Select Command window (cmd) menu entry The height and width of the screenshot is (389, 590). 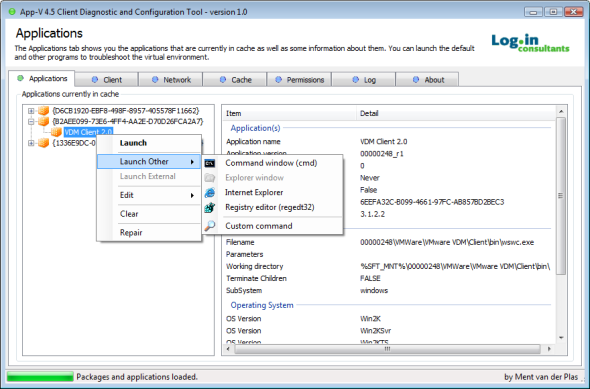(272, 163)
